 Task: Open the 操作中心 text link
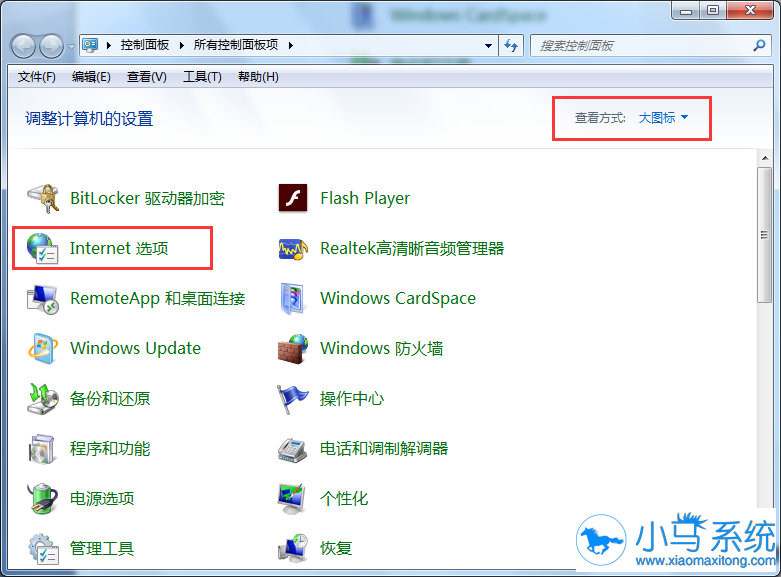pos(352,399)
